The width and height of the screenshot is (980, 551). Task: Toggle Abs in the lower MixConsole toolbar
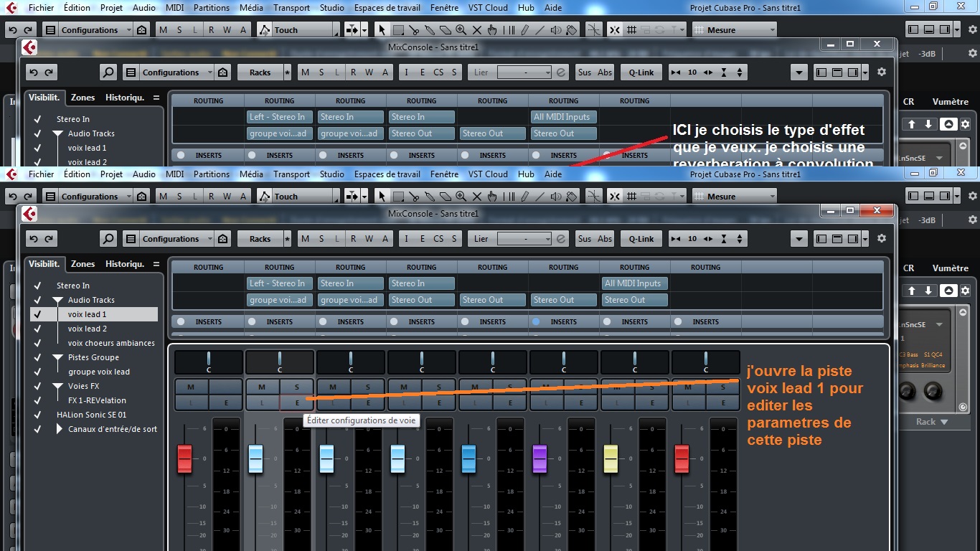coord(605,239)
